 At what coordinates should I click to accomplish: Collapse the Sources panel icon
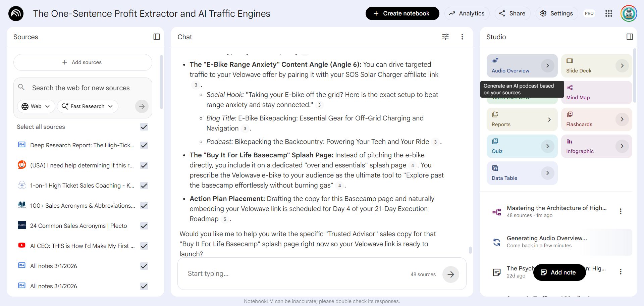tap(157, 37)
